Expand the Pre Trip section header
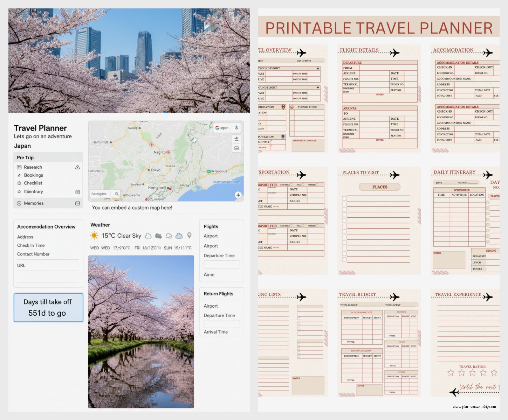 coord(25,157)
